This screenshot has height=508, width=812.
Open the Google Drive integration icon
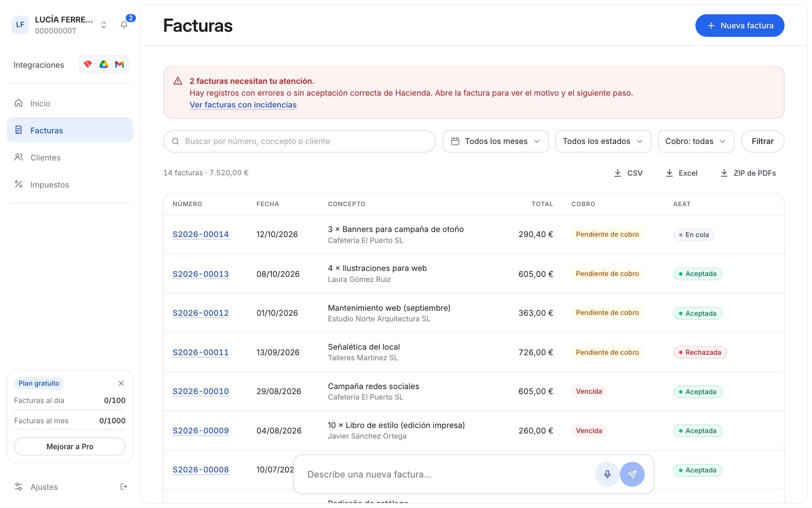coord(104,64)
